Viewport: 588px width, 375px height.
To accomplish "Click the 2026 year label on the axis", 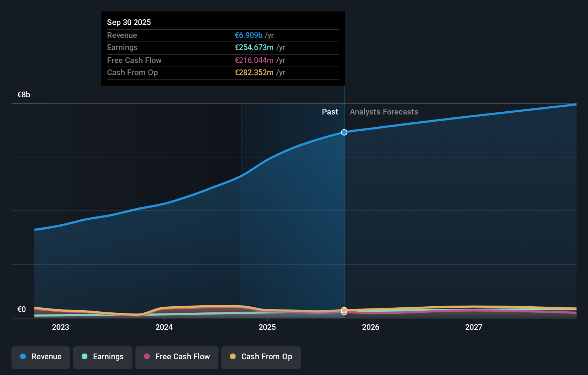I will (371, 327).
